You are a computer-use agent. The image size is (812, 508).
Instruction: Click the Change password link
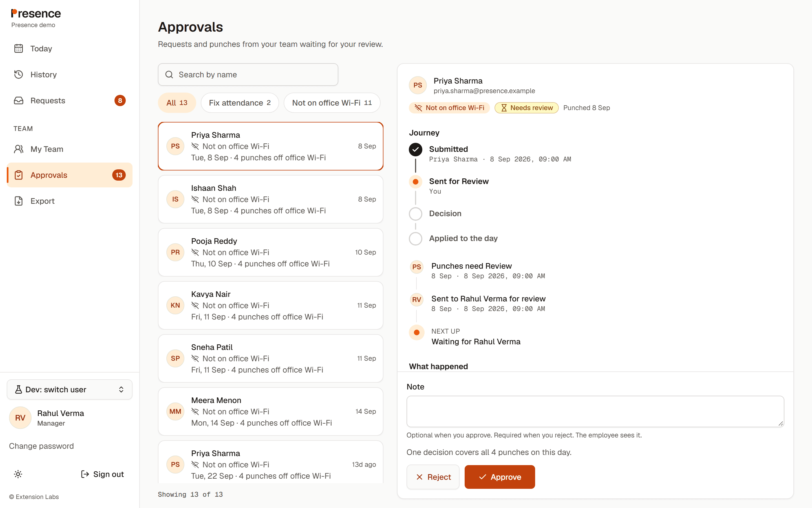coord(41,446)
